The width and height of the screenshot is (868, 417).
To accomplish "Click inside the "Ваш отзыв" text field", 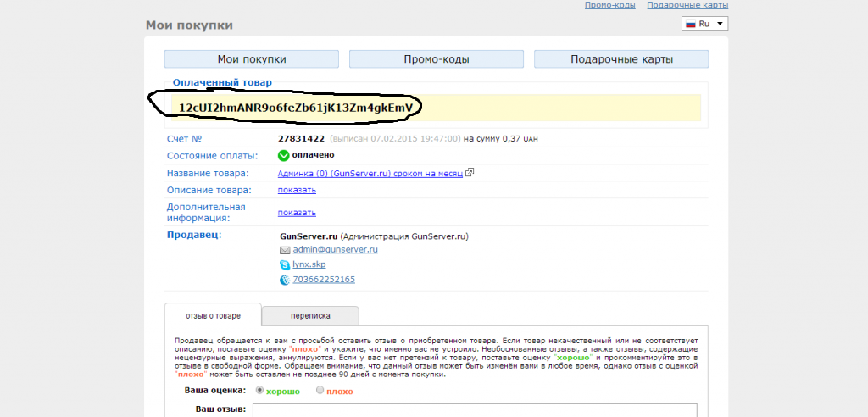I will (x=475, y=409).
